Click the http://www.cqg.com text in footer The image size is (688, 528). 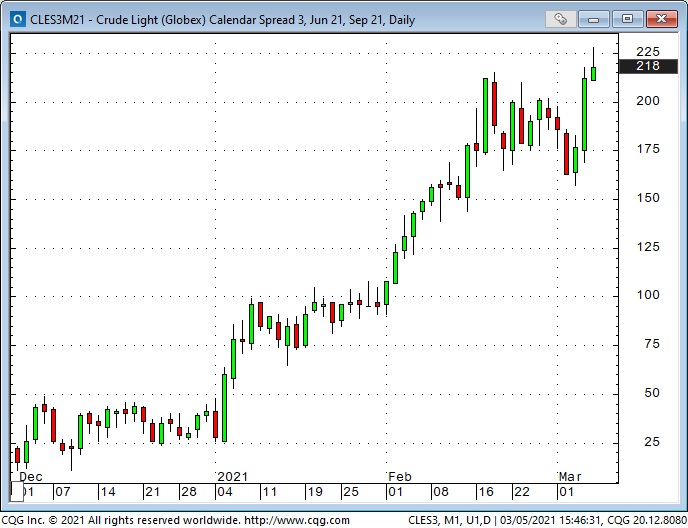coord(297,521)
